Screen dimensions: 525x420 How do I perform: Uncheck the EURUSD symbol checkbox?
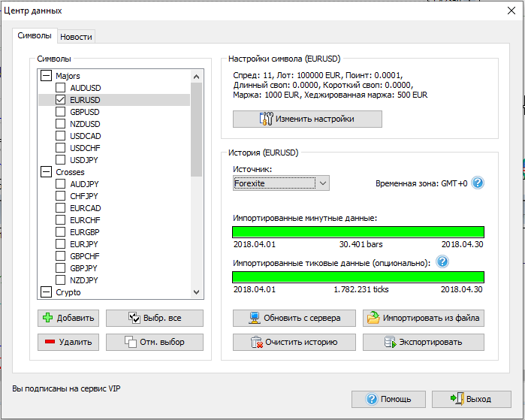pyautogui.click(x=61, y=100)
